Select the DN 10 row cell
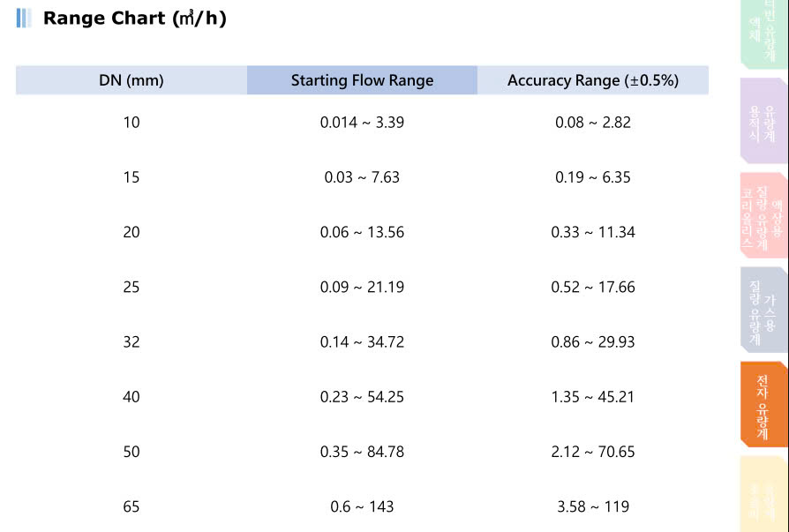789x532 pixels. pos(131,122)
